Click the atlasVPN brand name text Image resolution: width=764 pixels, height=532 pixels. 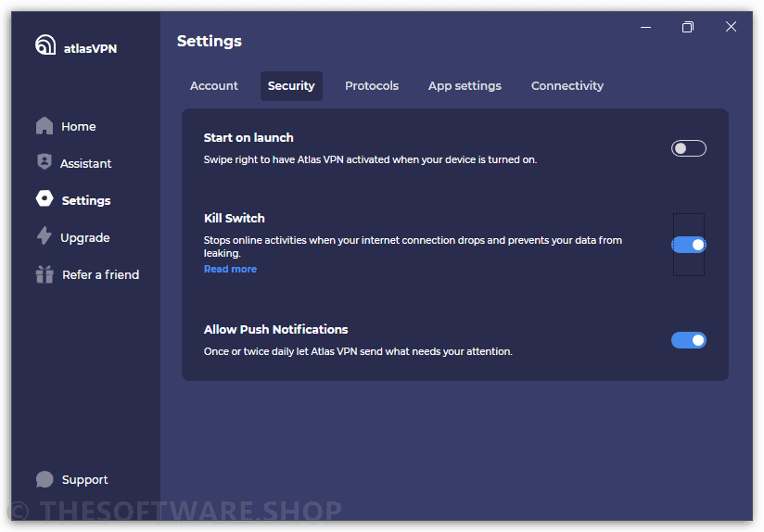tap(90, 49)
